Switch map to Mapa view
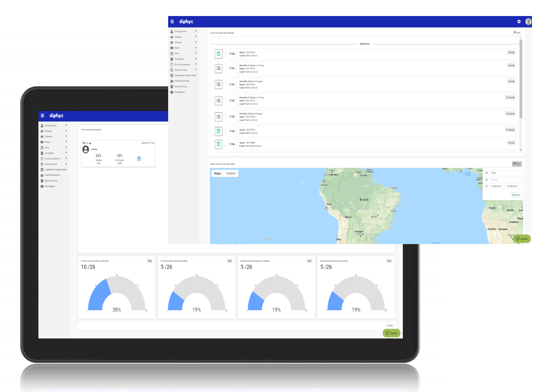The width and height of the screenshot is (551, 392). pyautogui.click(x=217, y=173)
